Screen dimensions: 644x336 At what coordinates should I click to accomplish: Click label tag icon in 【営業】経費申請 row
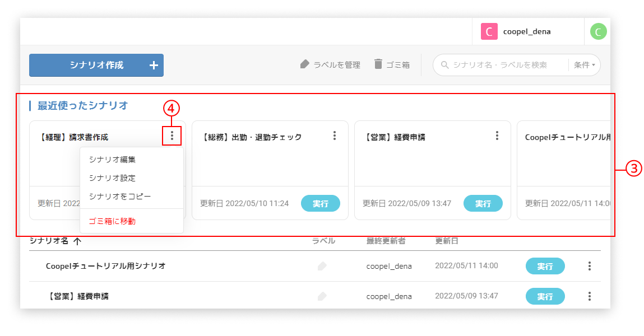click(x=322, y=296)
